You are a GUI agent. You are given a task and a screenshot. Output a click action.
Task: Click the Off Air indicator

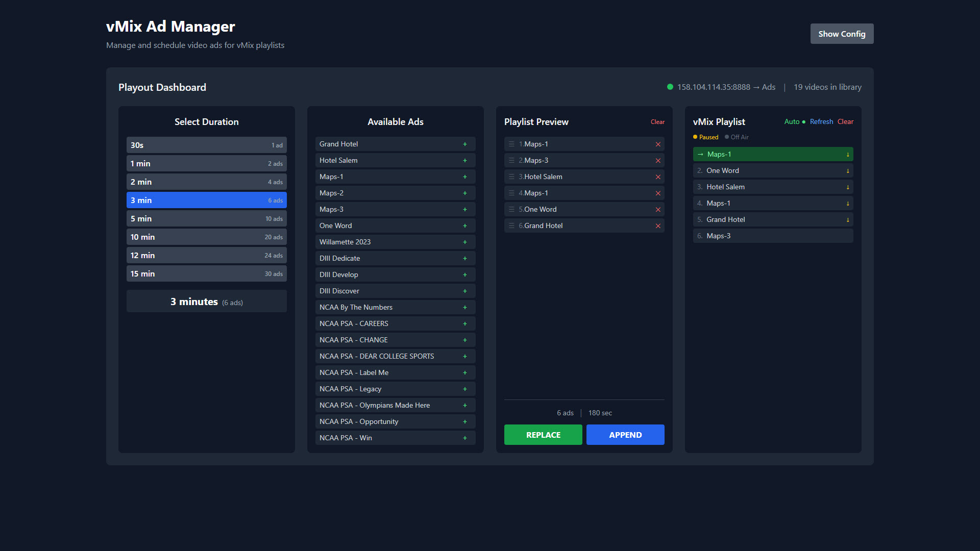(x=737, y=137)
